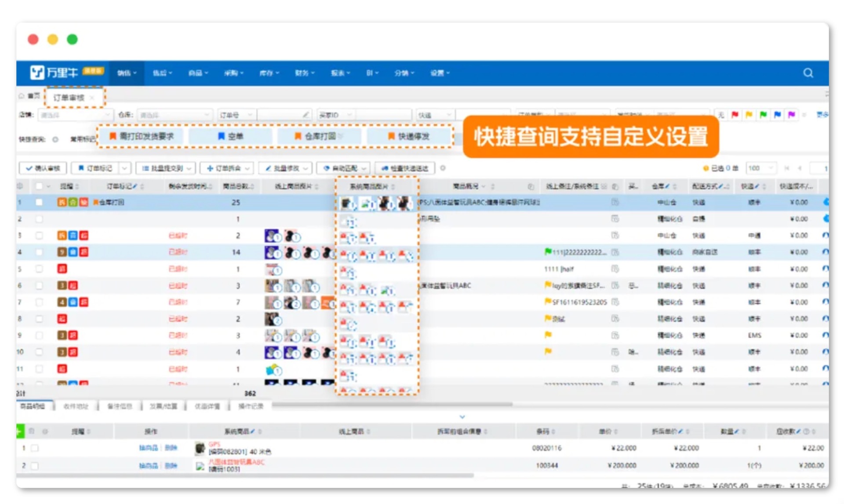The image size is (844, 504).
Task: Click the home icon beside 首页
Action: click(x=22, y=96)
